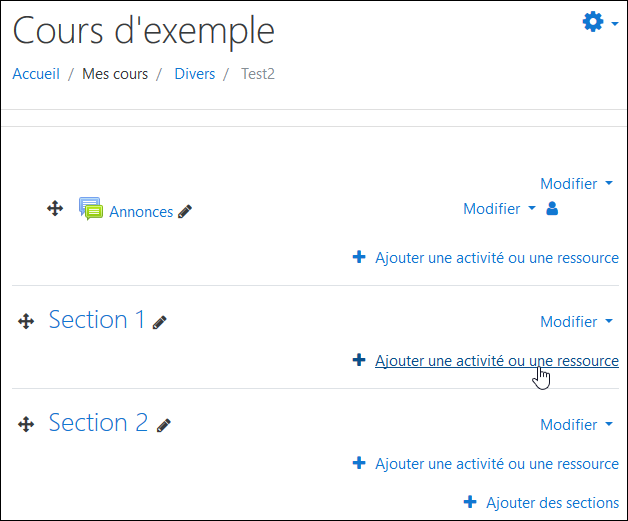This screenshot has height=521, width=628.
Task: Rename Section 1 using the pencil icon
Action: (159, 323)
